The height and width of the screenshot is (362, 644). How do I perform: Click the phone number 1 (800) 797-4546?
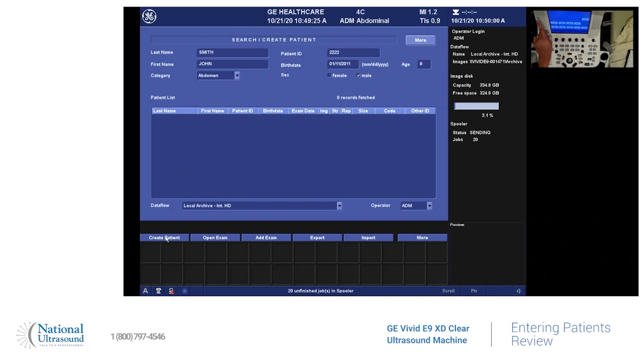pos(138,336)
